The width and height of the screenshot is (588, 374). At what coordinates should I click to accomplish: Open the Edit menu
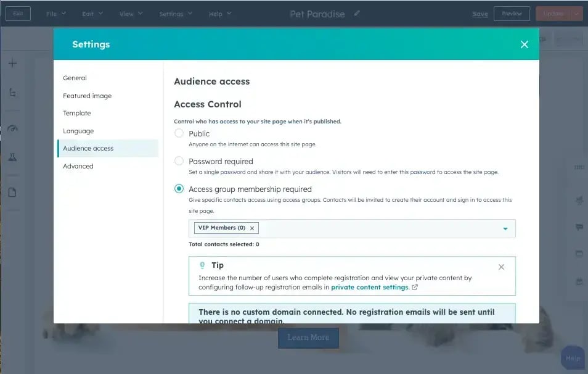point(92,14)
